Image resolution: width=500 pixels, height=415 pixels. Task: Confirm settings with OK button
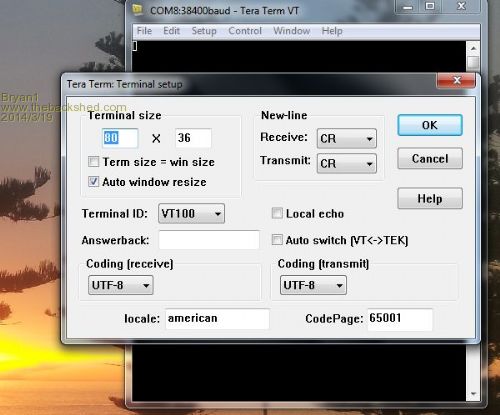(430, 125)
